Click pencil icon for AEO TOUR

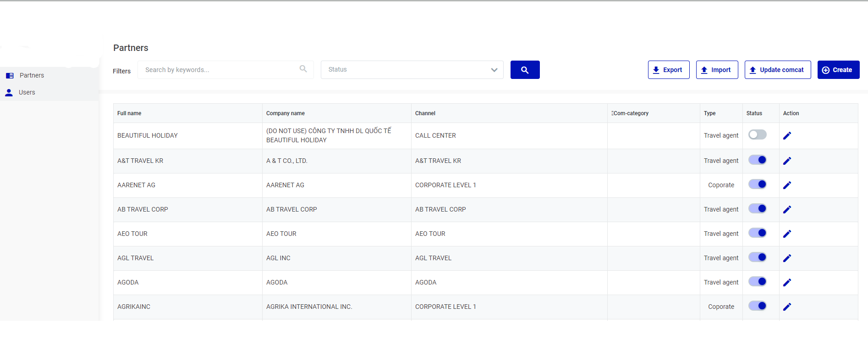(787, 234)
